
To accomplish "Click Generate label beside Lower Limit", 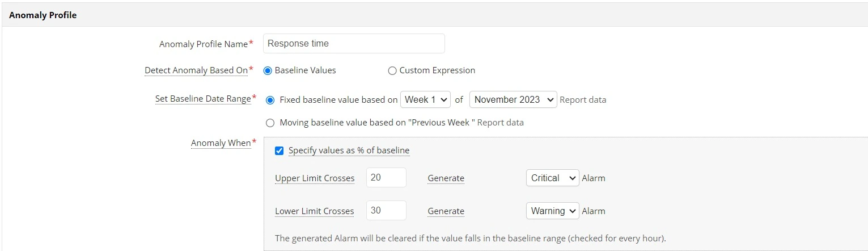I will point(446,211).
